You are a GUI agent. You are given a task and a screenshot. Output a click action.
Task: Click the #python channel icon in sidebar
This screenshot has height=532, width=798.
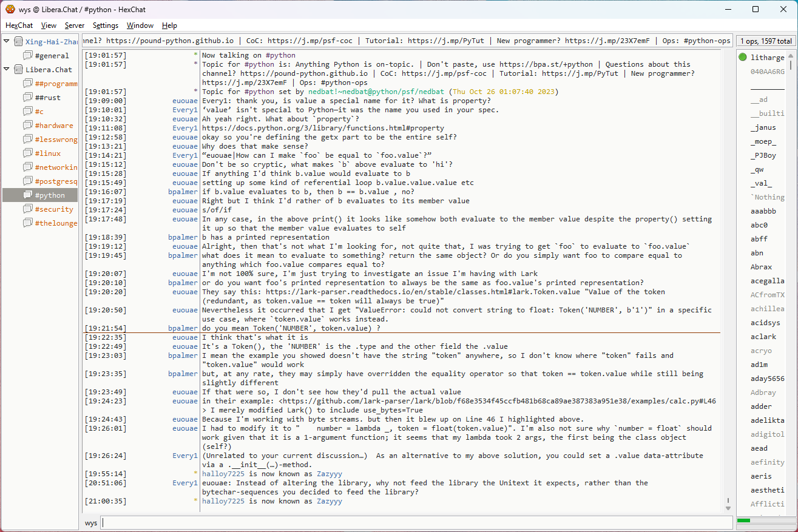click(28, 195)
